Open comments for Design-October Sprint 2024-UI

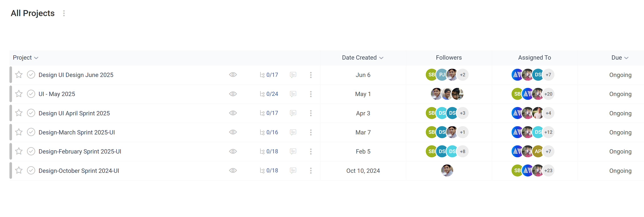point(293,170)
